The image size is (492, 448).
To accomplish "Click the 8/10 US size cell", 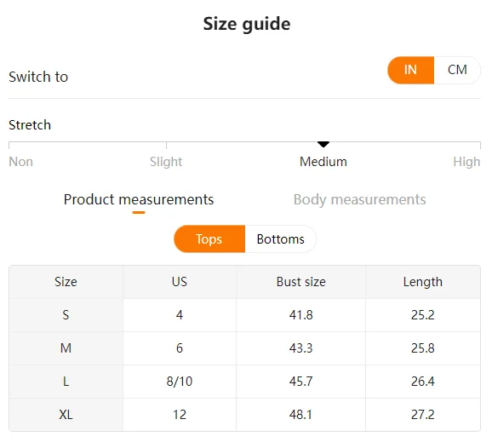I will tap(180, 382).
